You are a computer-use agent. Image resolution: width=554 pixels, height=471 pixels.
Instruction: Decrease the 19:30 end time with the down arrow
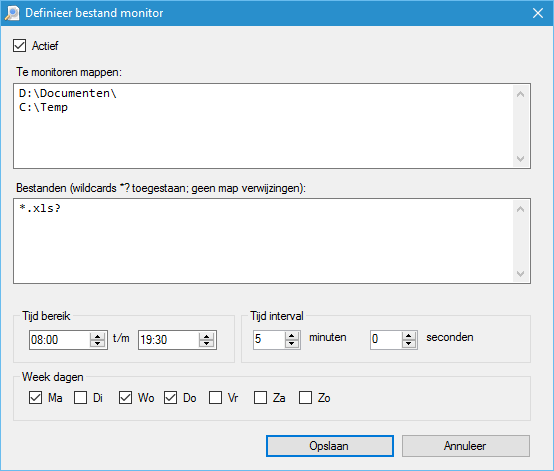[x=206, y=343]
